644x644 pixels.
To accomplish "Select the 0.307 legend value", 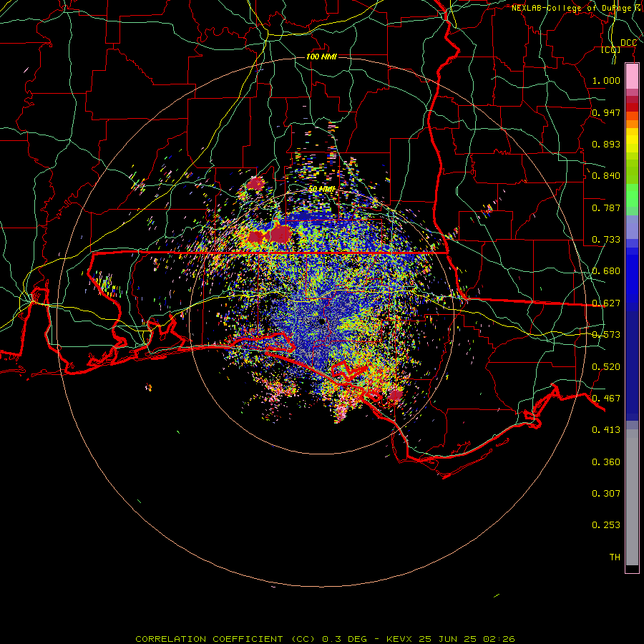I will coord(606,494).
